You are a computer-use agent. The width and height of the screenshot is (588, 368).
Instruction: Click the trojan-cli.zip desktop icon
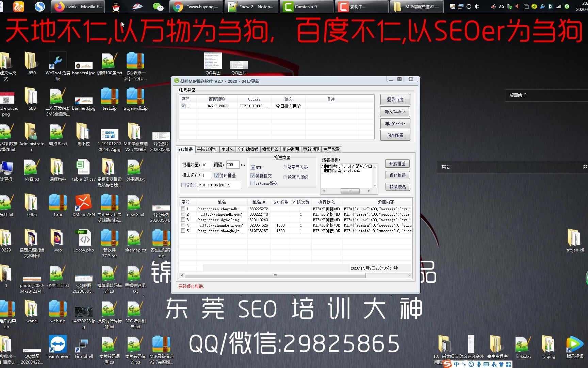point(135,99)
